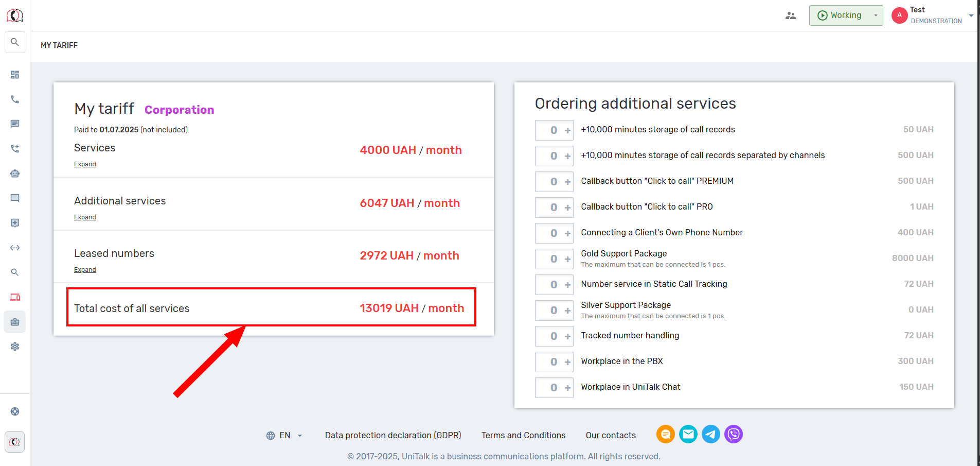Open the users icon in the top bar

[x=791, y=15]
